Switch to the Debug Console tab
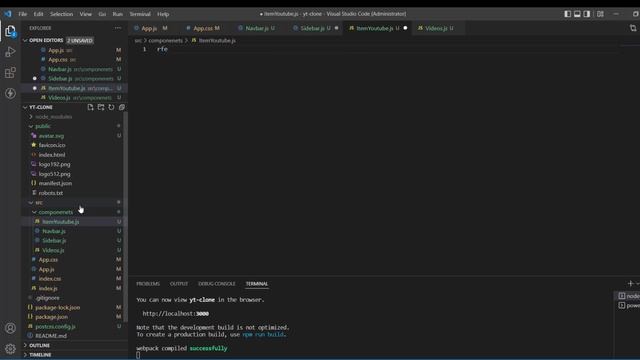This screenshot has height=360, width=640. (x=217, y=284)
